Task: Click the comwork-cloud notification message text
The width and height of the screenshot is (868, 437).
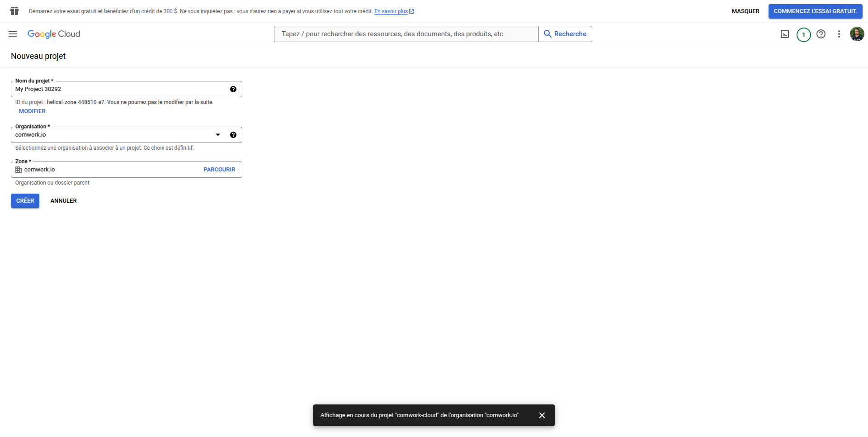Action: click(x=420, y=415)
